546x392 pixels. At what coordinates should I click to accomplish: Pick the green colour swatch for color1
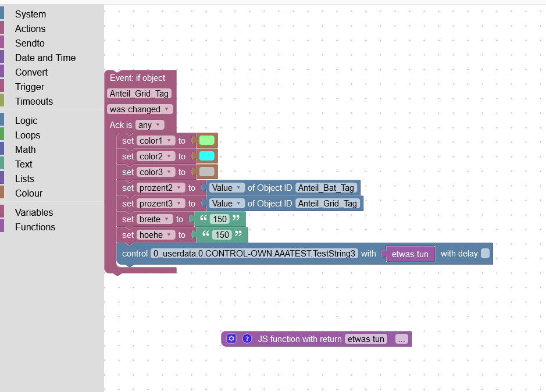pyautogui.click(x=207, y=140)
